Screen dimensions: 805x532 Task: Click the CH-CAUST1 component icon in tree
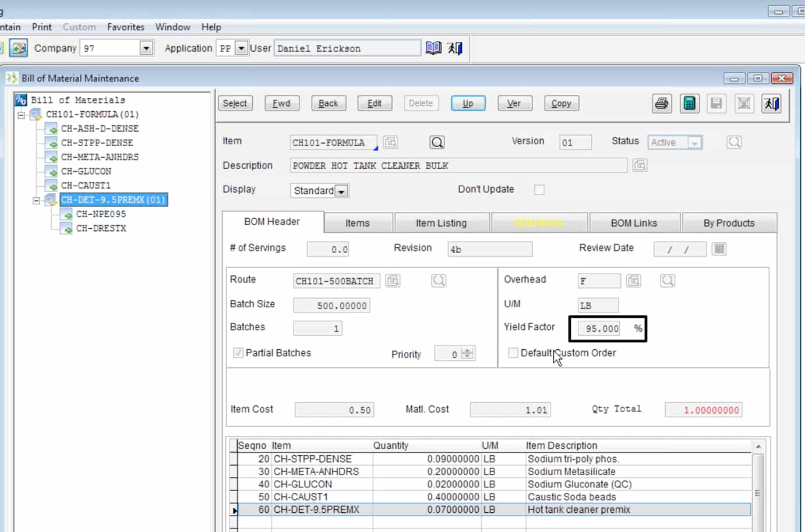pyautogui.click(x=52, y=186)
